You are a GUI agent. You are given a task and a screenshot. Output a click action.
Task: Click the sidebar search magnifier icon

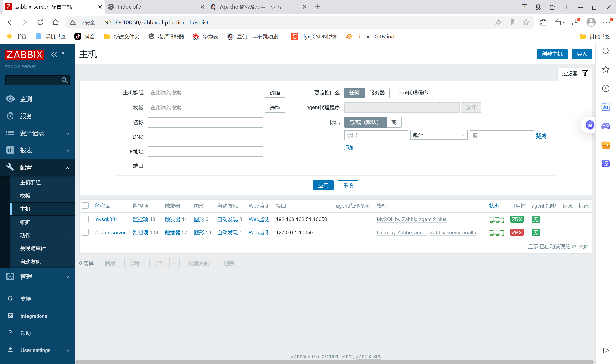click(64, 80)
